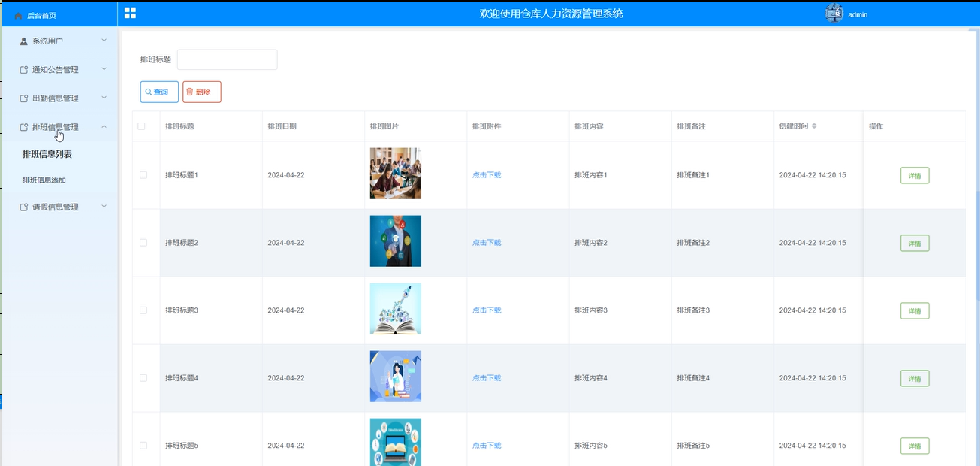Click the home icon beside 后台首页

click(19, 15)
